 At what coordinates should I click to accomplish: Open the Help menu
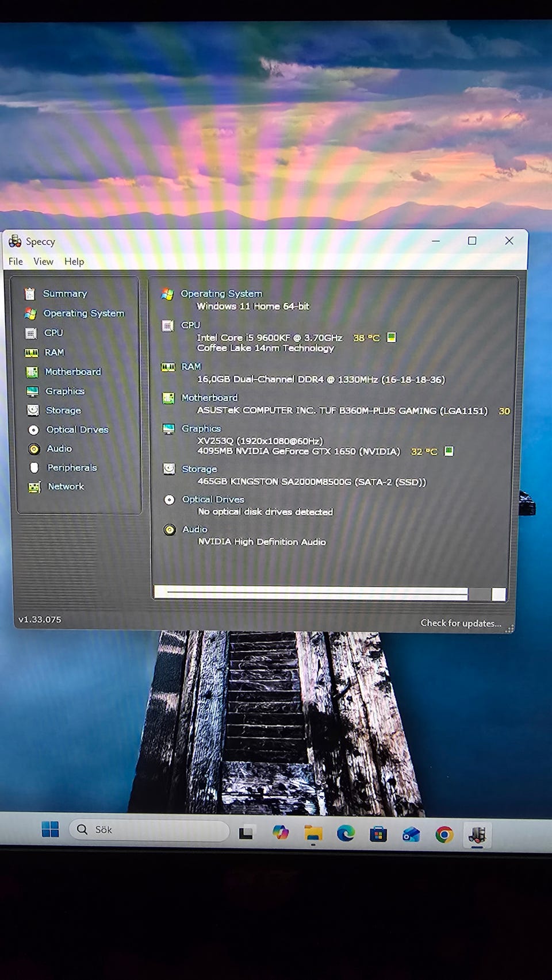(74, 262)
